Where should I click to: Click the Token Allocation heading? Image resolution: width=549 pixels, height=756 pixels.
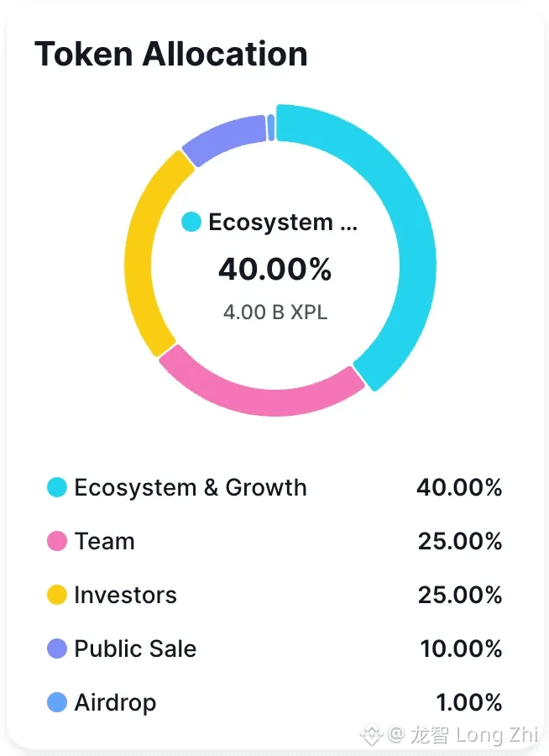[x=171, y=55]
